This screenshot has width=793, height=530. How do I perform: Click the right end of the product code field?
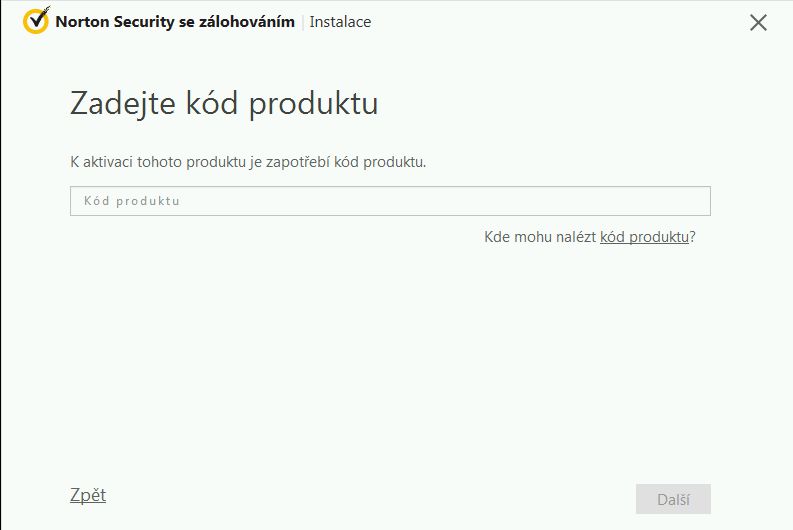point(698,201)
